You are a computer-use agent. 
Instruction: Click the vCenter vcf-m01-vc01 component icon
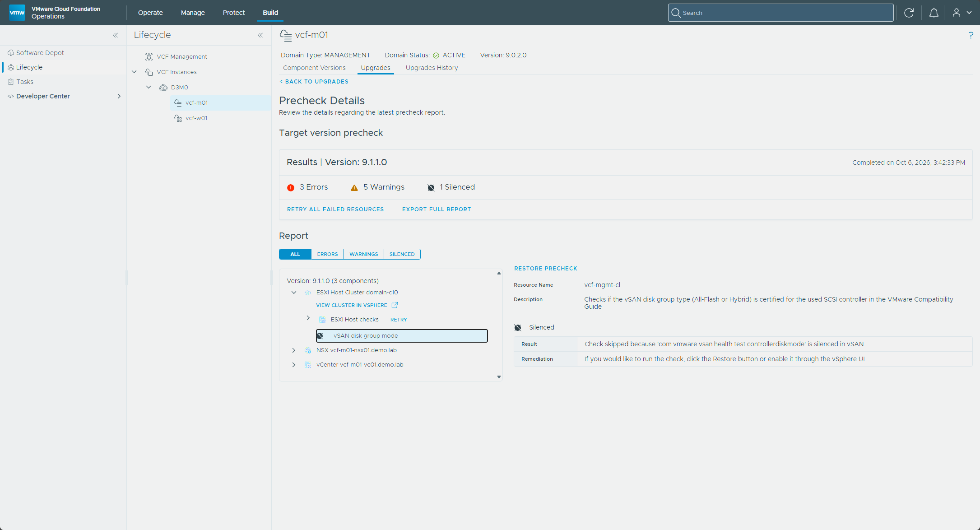(x=308, y=365)
